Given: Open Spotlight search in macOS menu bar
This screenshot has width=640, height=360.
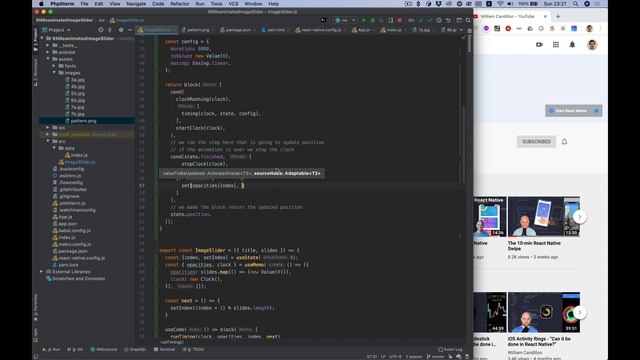Looking at the screenshot, I should pos(576,4).
